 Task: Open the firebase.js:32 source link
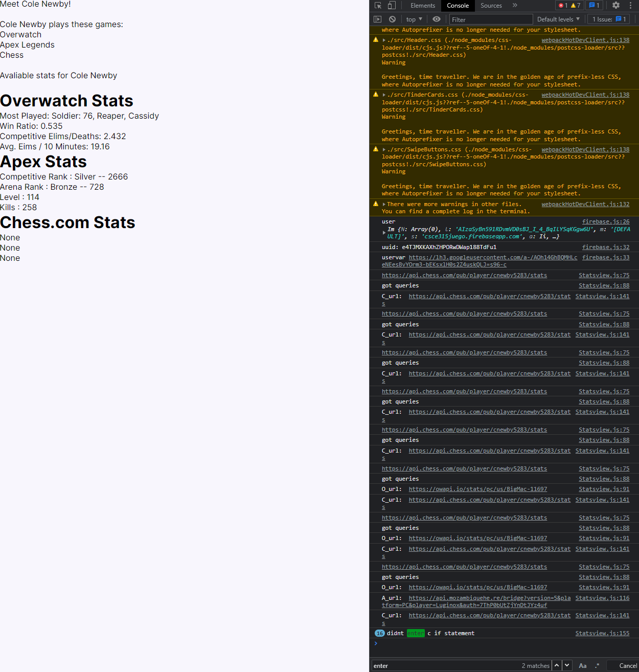coord(606,248)
